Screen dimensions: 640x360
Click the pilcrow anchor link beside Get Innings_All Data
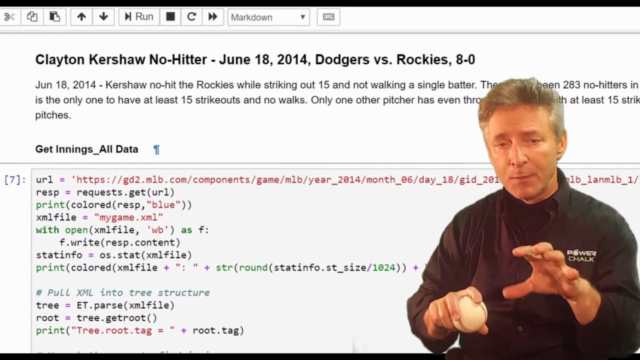[x=156, y=150]
